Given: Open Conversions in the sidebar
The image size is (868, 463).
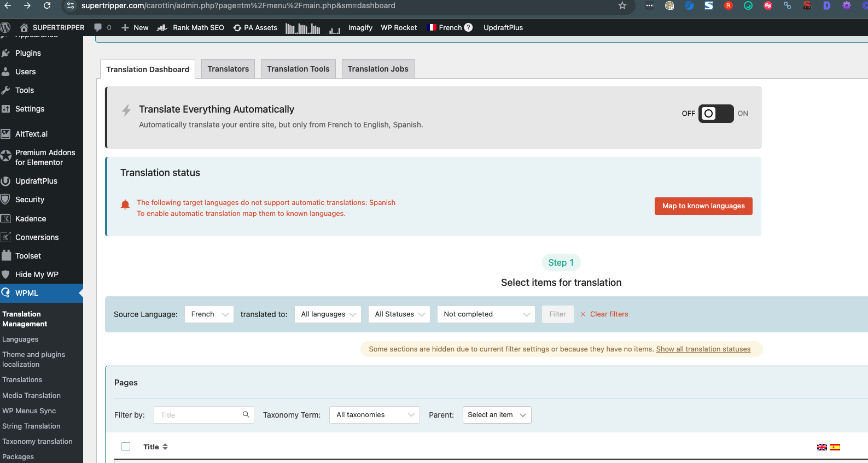Looking at the screenshot, I should 37,237.
